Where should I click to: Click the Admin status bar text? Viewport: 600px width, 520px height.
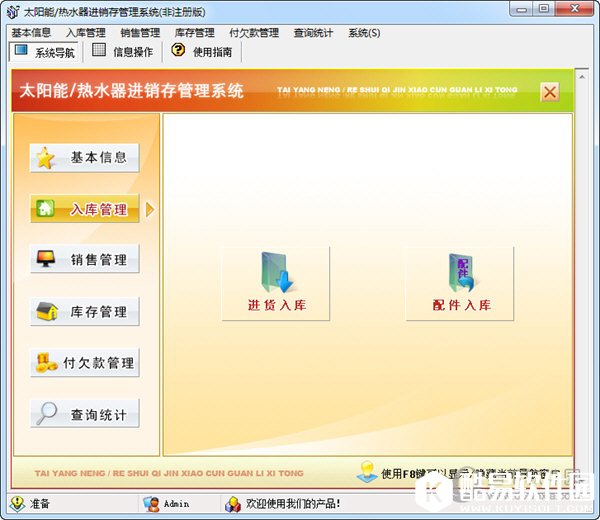click(176, 504)
